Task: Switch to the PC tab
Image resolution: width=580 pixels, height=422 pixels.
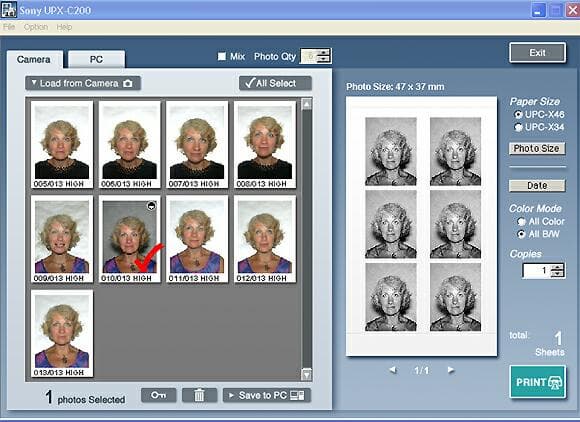Action: [x=96, y=60]
